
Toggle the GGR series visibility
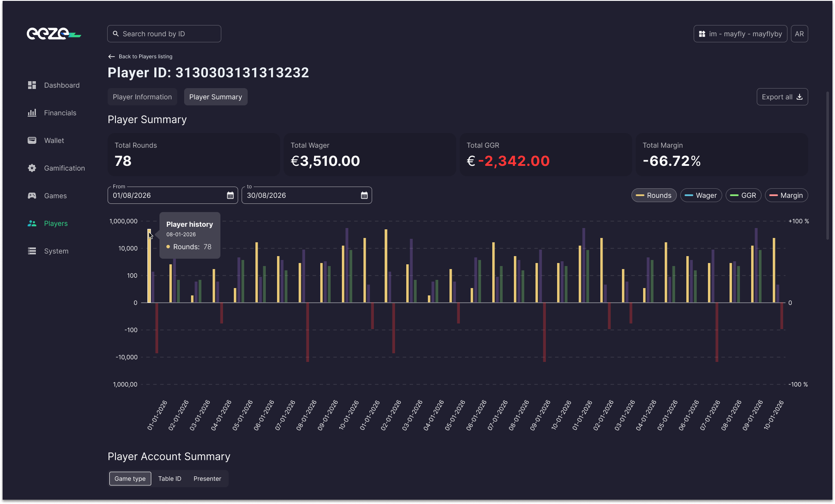pos(743,195)
